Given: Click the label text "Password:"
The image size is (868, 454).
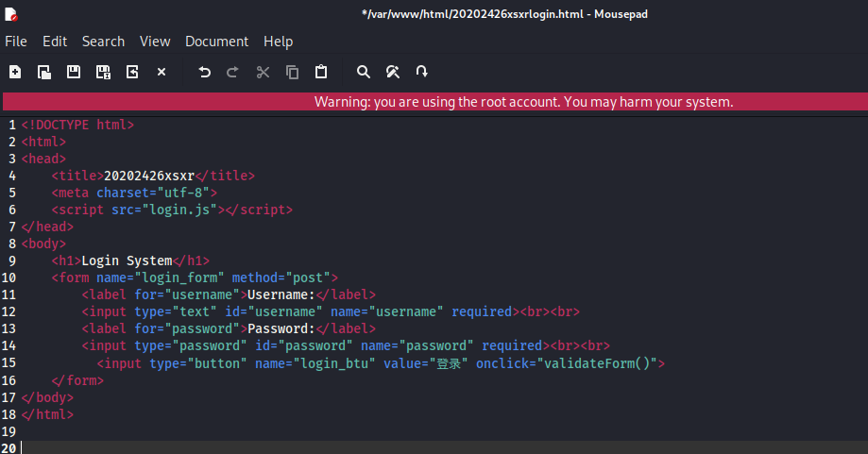Looking at the screenshot, I should 281,329.
